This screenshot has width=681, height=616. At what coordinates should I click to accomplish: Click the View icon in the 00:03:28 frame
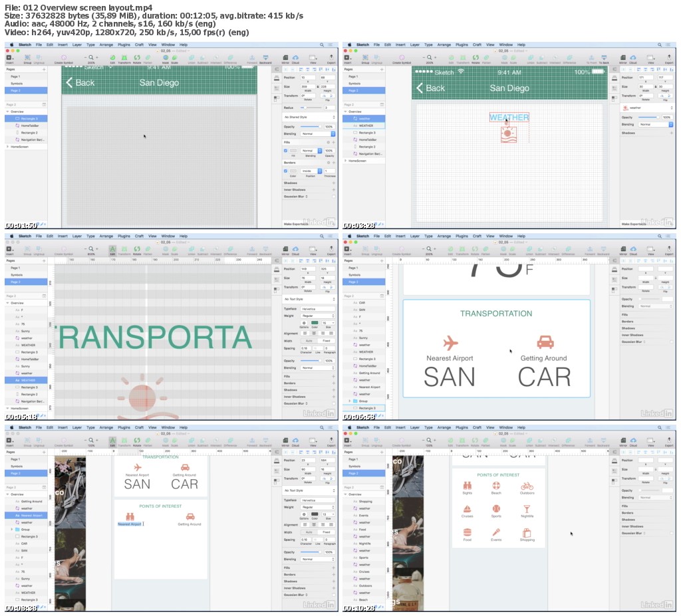click(650, 58)
